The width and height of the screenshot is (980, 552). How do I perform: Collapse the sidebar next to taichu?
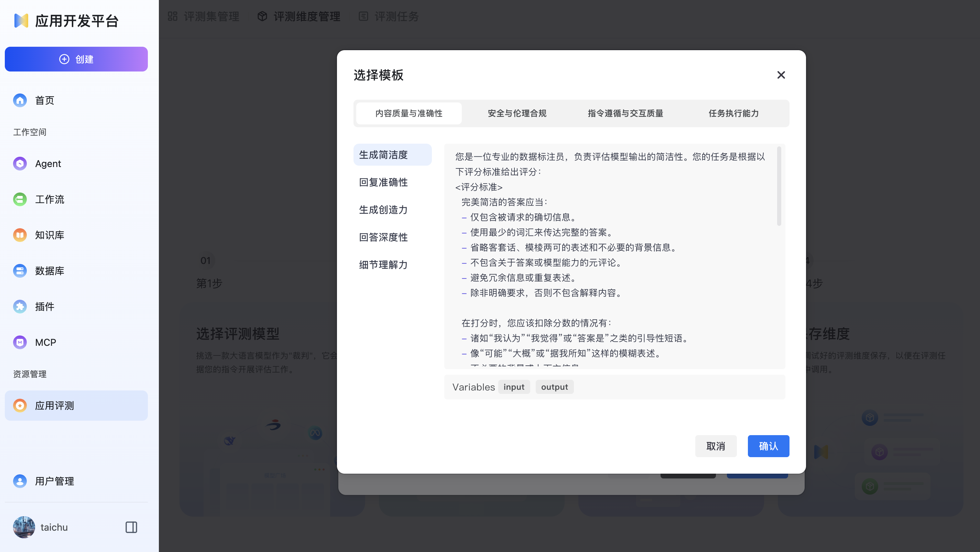point(131,527)
